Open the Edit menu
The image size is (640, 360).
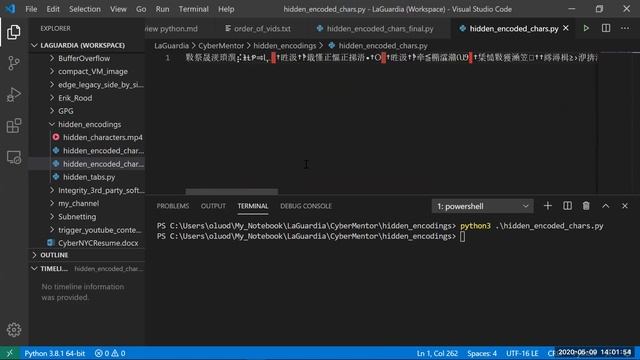[x=53, y=9]
